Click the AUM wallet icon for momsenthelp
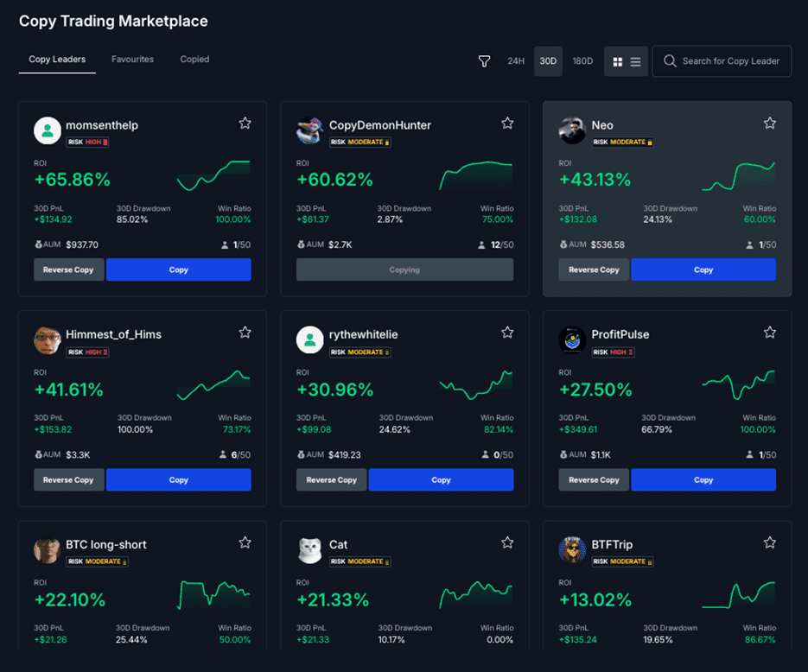This screenshot has height=672, width=808. click(x=40, y=244)
